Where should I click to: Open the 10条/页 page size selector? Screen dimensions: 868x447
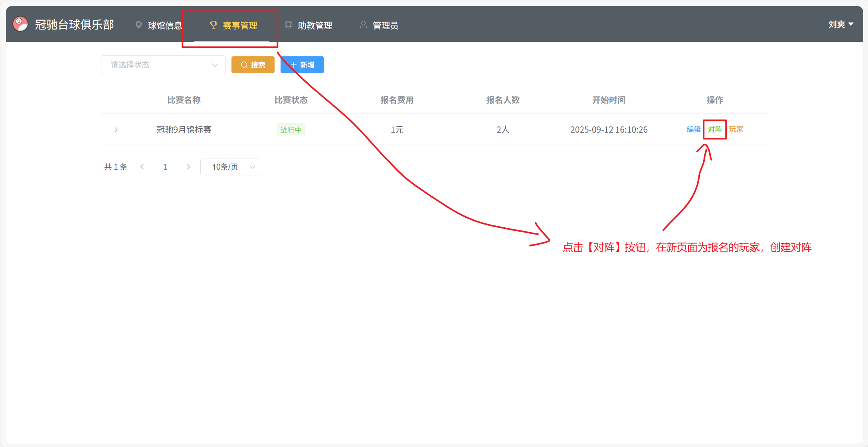pos(230,167)
